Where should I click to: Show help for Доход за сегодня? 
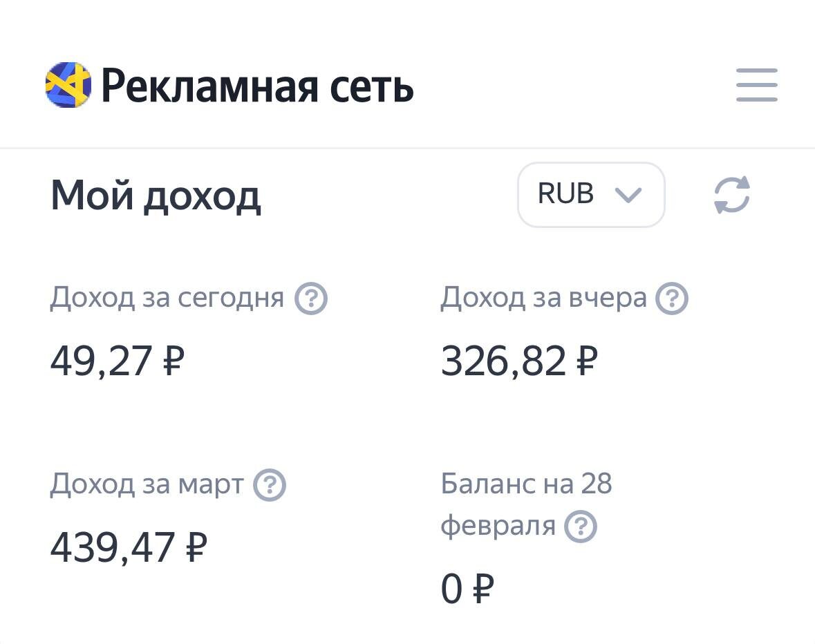click(x=311, y=299)
